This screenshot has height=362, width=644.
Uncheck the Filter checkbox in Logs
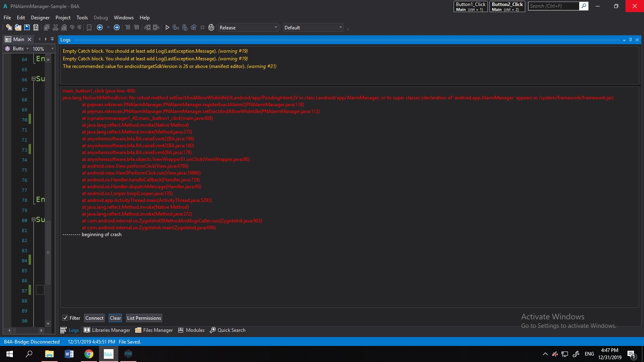pos(65,318)
